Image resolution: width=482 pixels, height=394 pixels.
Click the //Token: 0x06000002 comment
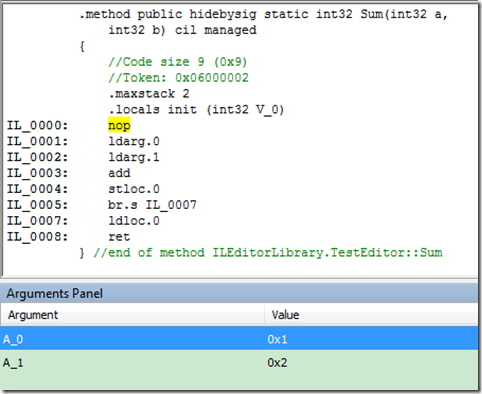pos(178,78)
